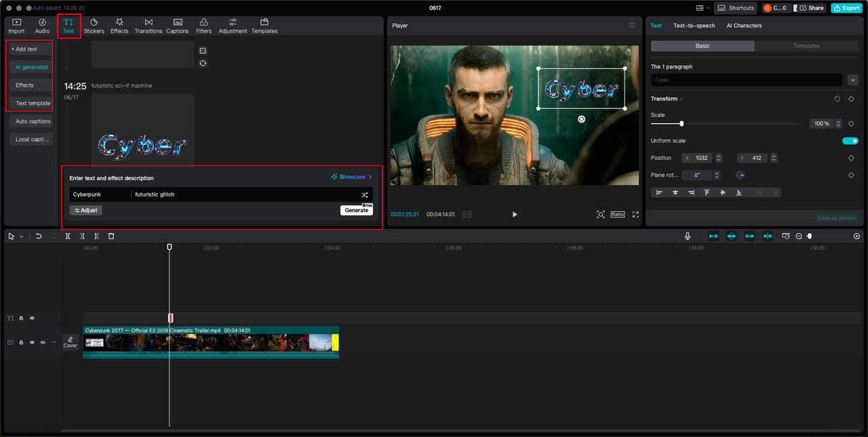The image size is (868, 437).
Task: Expand the paragraph text dropdown
Action: pos(852,80)
